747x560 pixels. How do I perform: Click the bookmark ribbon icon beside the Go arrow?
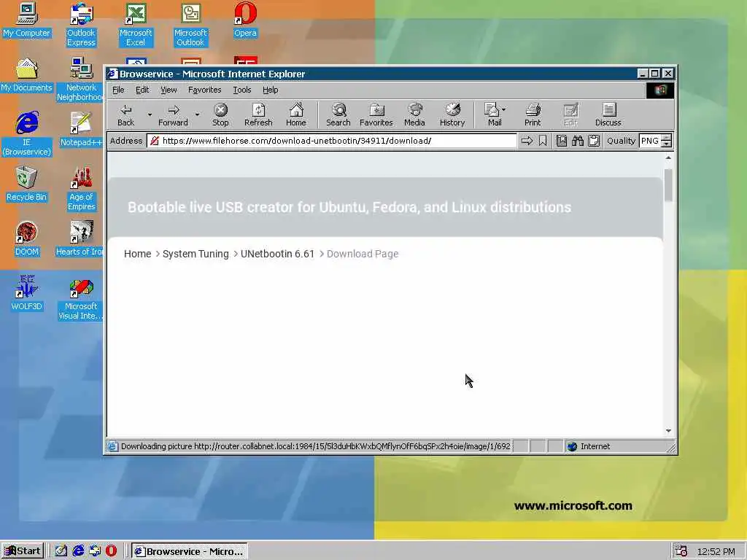pos(543,141)
